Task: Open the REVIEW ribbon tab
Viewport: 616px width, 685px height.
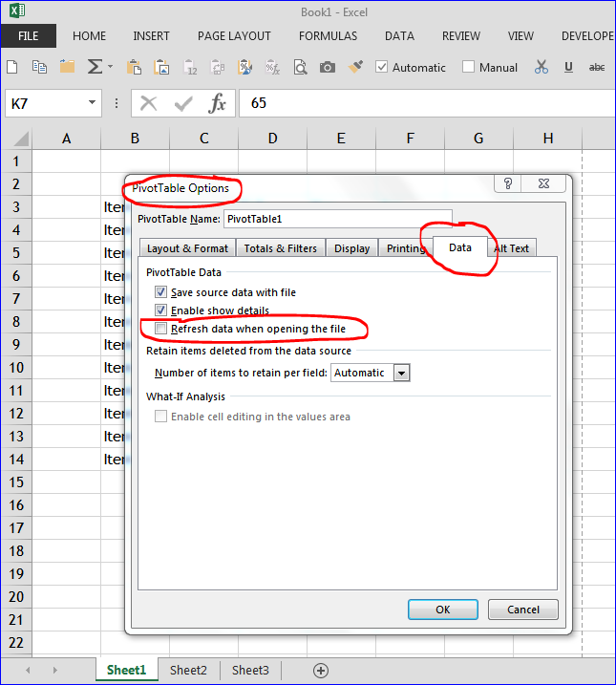Action: [461, 35]
